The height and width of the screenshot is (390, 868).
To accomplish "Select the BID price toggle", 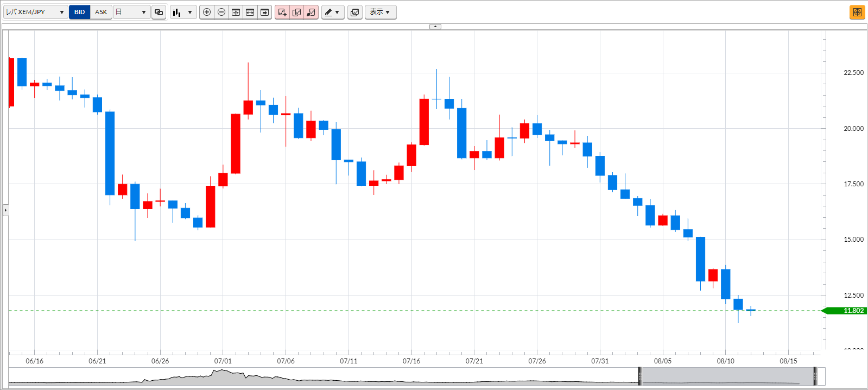I will pos(80,12).
